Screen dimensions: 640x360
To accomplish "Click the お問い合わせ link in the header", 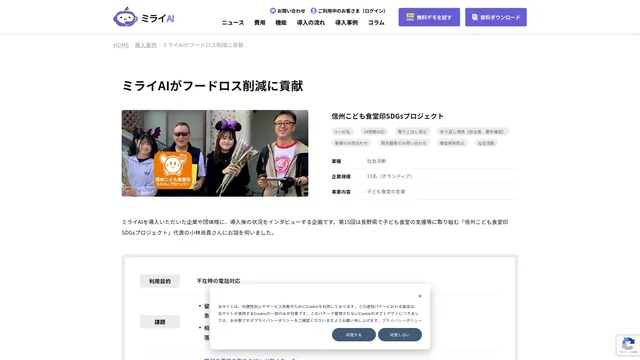I will tap(291, 11).
